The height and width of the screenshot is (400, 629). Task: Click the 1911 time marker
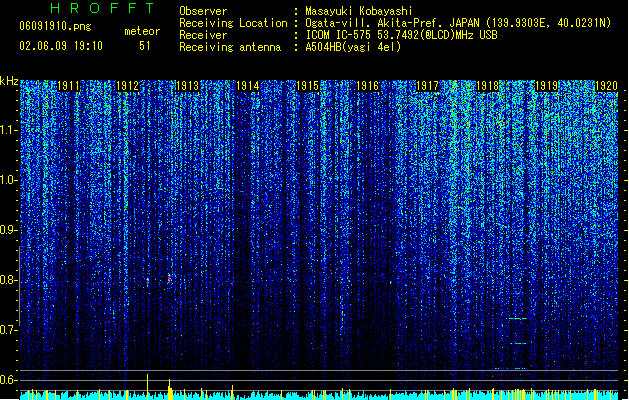(x=69, y=86)
